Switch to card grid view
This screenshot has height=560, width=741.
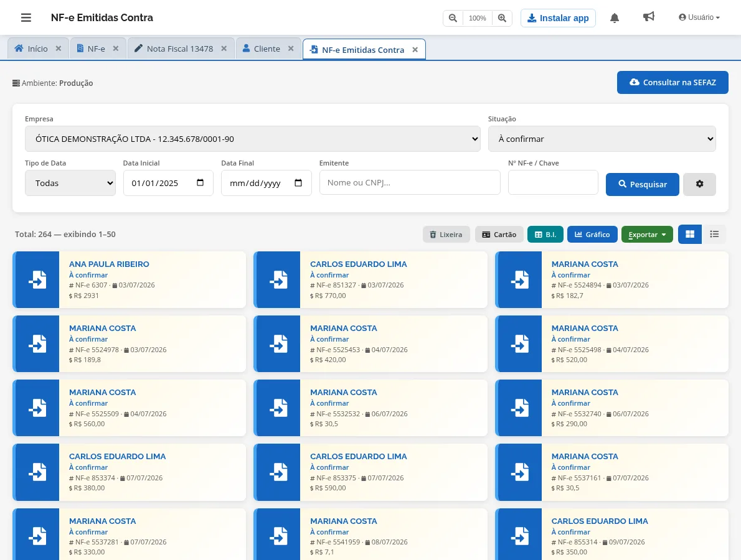pos(690,234)
